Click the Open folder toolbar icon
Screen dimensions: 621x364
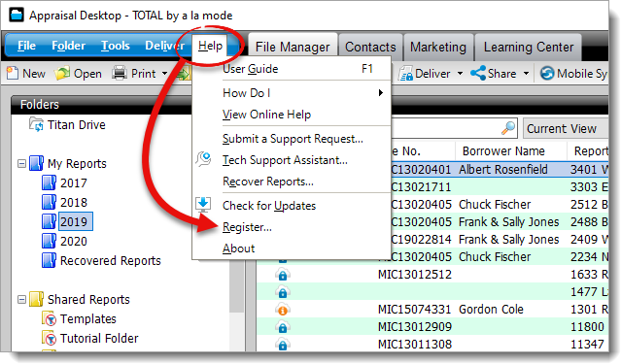pyautogui.click(x=62, y=73)
